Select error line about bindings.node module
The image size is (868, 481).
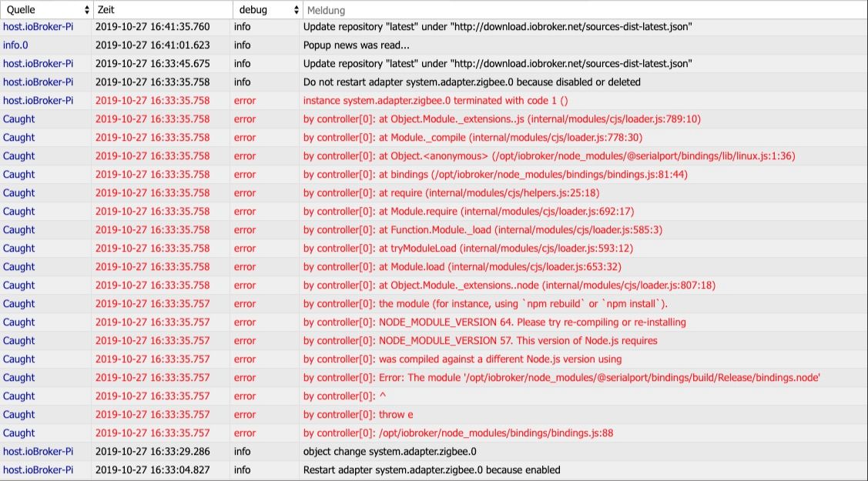click(562, 378)
